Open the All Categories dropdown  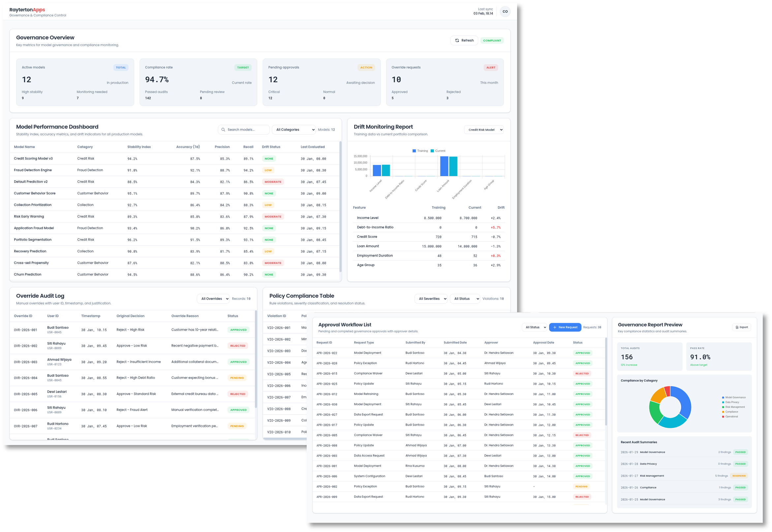click(x=293, y=130)
